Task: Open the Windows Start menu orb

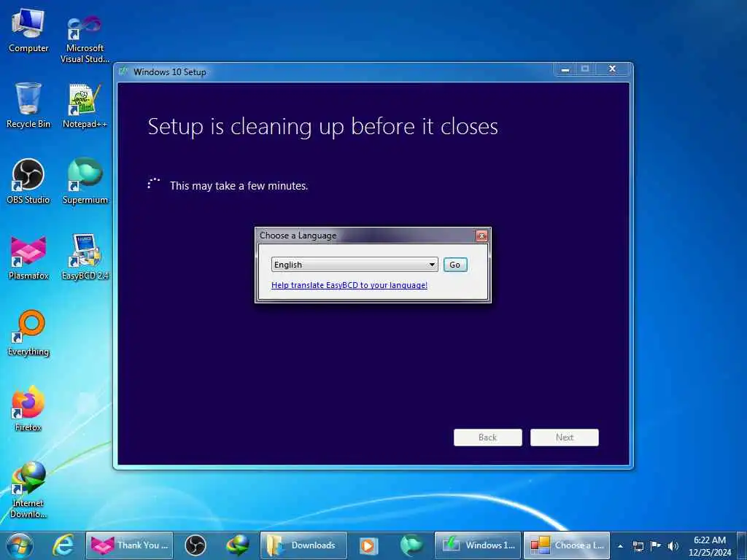Action: pyautogui.click(x=20, y=545)
